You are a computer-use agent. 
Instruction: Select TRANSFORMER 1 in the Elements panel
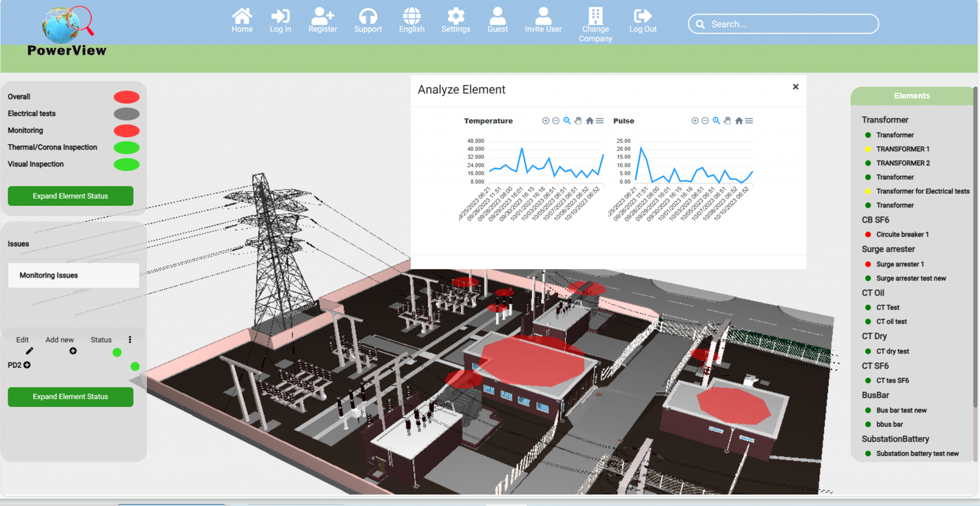pyautogui.click(x=902, y=149)
